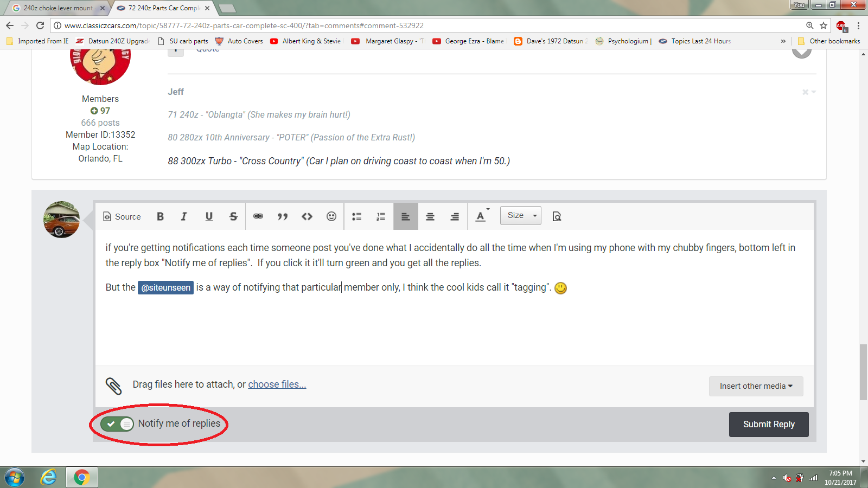The height and width of the screenshot is (488, 868).
Task: Switch to the 240z choke lever mount tab
Action: pyautogui.click(x=58, y=8)
